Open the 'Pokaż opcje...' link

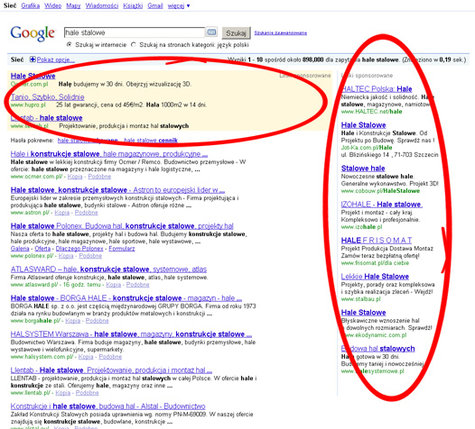55,60
